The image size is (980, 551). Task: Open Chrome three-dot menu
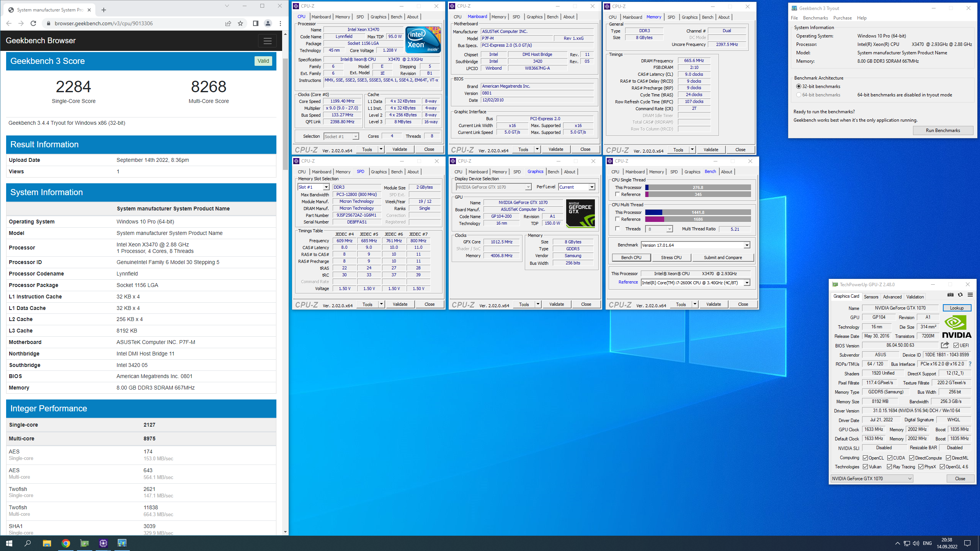280,23
